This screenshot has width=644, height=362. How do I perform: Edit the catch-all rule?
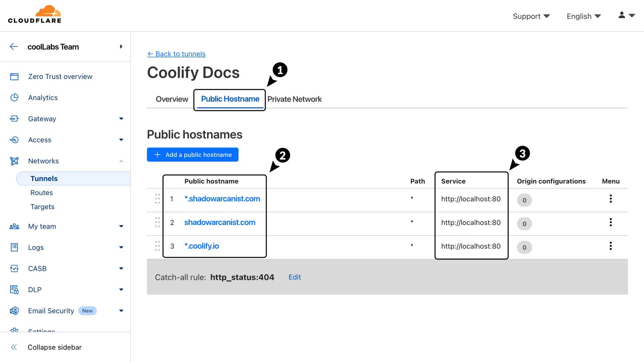pyautogui.click(x=294, y=277)
